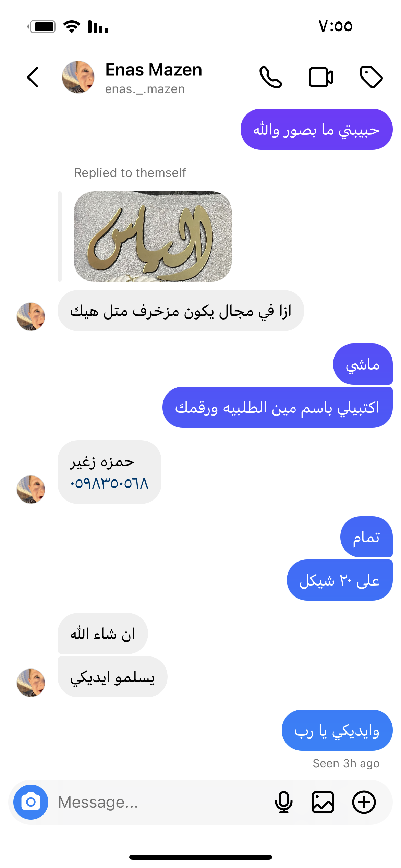The width and height of the screenshot is (401, 868).
Task: Go back using the chevron arrow
Action: 33,77
